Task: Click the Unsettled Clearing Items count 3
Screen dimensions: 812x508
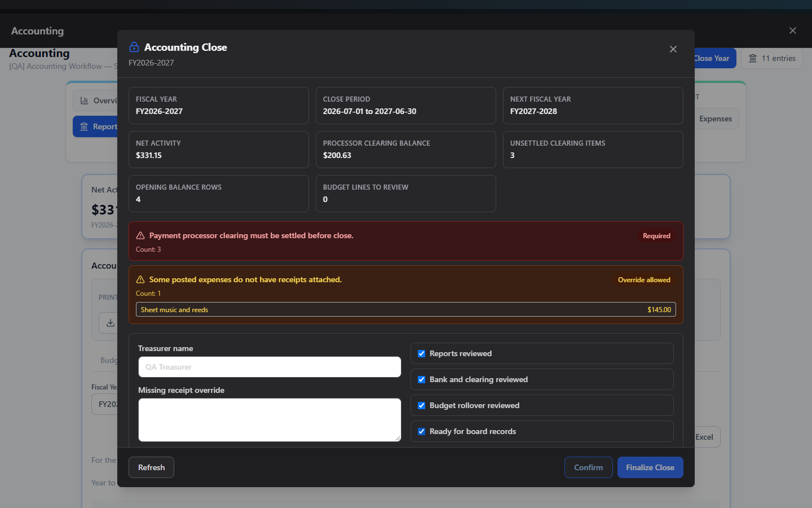Action: (x=513, y=155)
